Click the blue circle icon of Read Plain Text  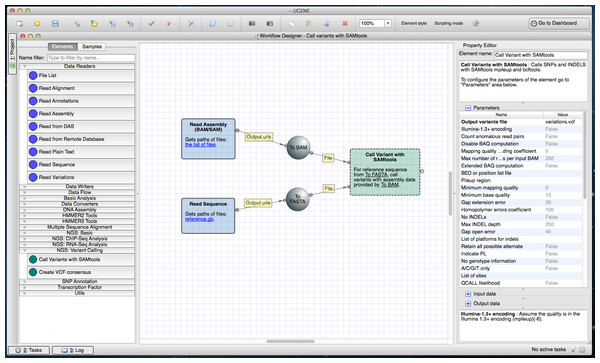(33, 152)
